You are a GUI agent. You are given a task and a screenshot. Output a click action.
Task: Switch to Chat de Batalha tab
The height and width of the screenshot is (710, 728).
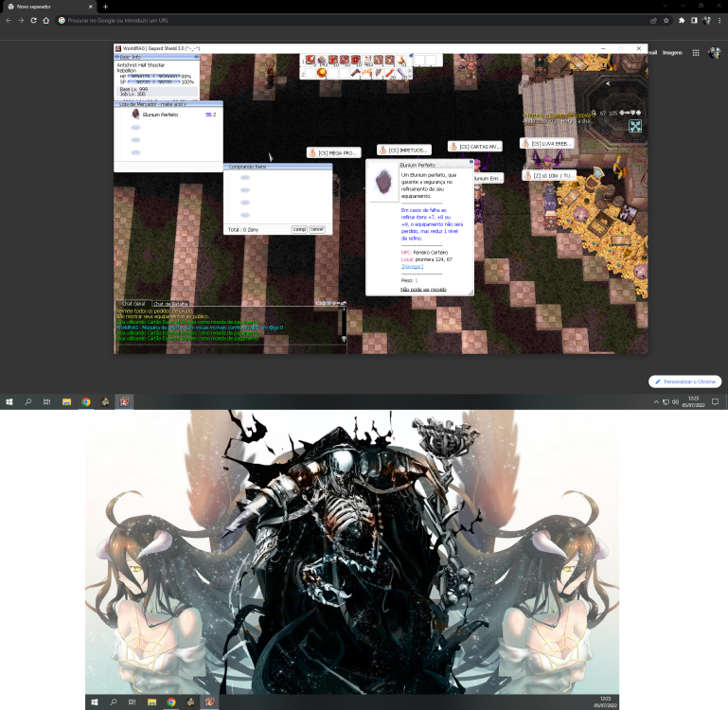pos(170,304)
